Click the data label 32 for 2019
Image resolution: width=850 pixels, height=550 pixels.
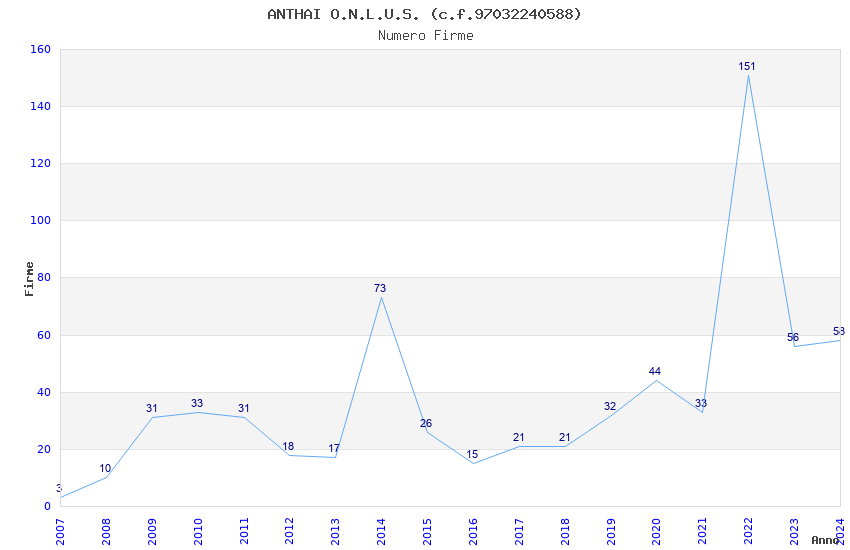click(610, 406)
